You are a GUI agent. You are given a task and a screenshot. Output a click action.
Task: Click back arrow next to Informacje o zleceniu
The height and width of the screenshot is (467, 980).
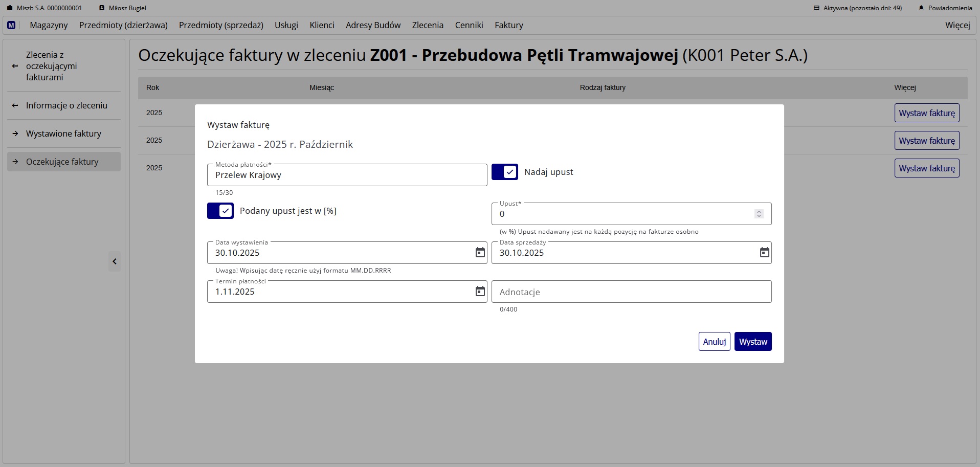[x=15, y=106]
